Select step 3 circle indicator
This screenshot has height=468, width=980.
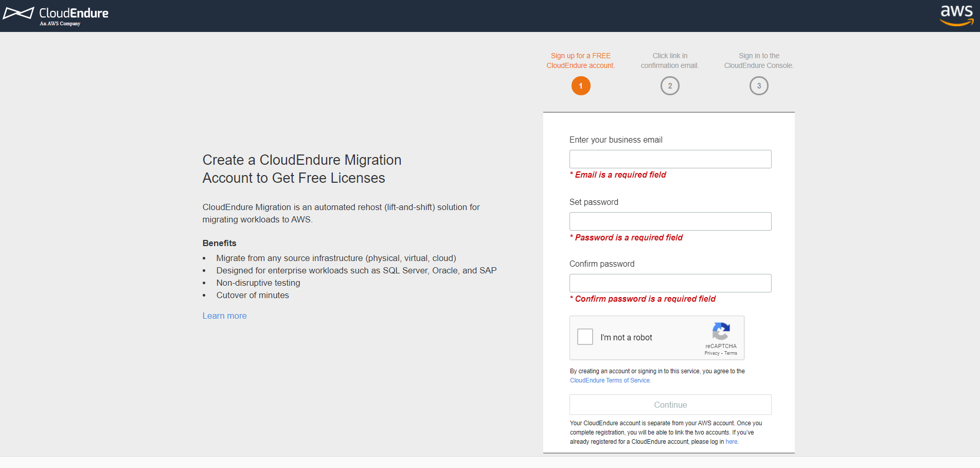coord(759,86)
